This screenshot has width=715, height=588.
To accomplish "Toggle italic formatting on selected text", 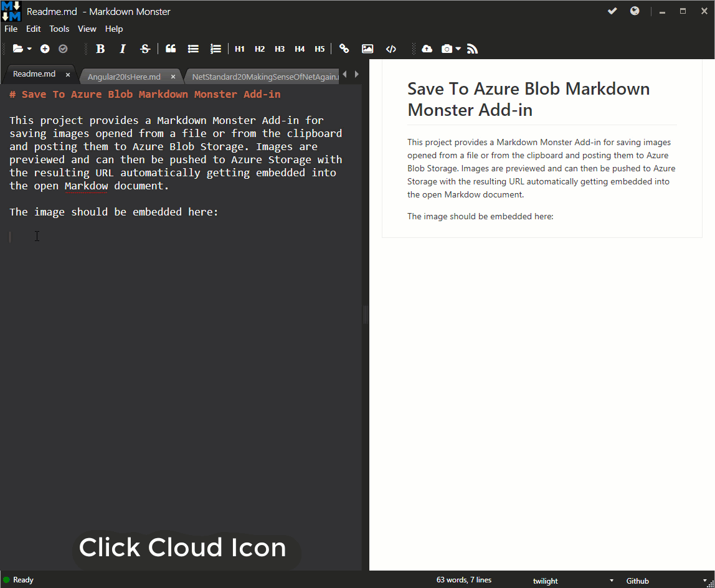I will pos(123,49).
